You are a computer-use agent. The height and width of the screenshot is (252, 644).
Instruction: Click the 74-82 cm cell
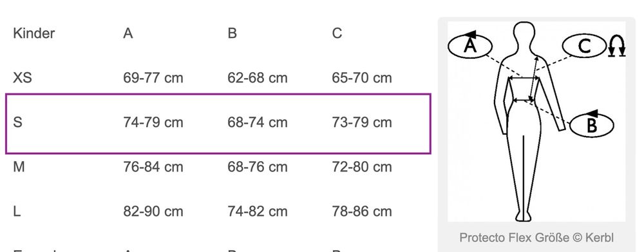pyautogui.click(x=258, y=211)
